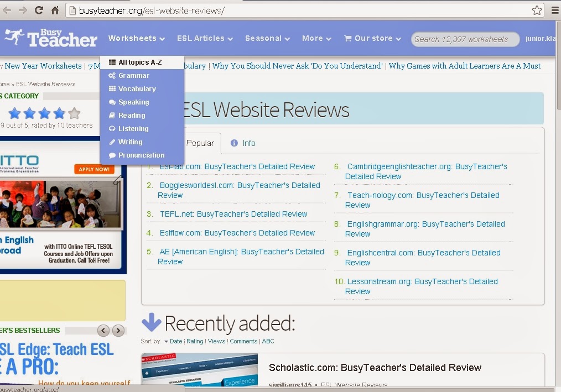Click the blue down arrow by Recently added

pos(152,322)
